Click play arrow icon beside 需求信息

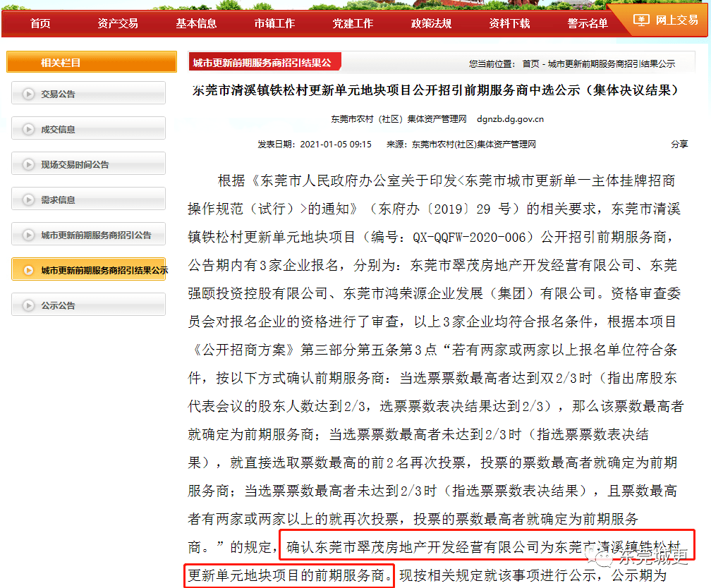click(28, 200)
